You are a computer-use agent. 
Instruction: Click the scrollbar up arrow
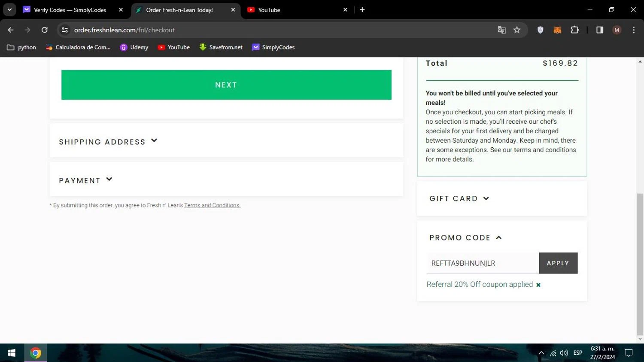click(x=640, y=62)
